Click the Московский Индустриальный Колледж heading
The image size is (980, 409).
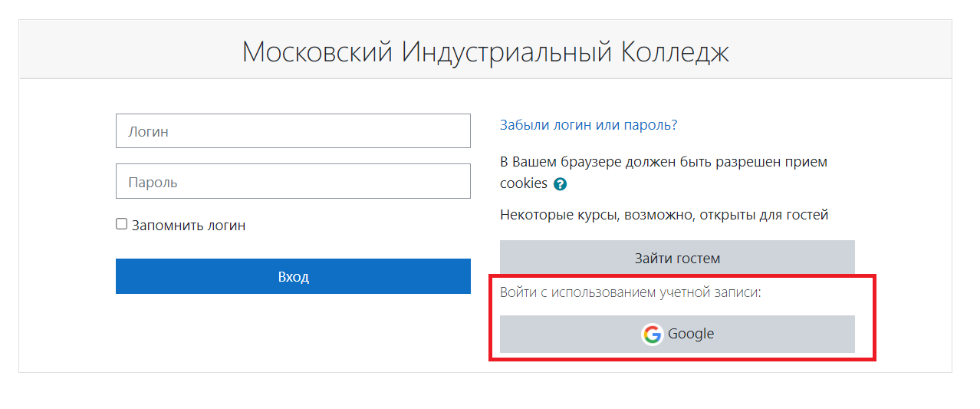[485, 51]
